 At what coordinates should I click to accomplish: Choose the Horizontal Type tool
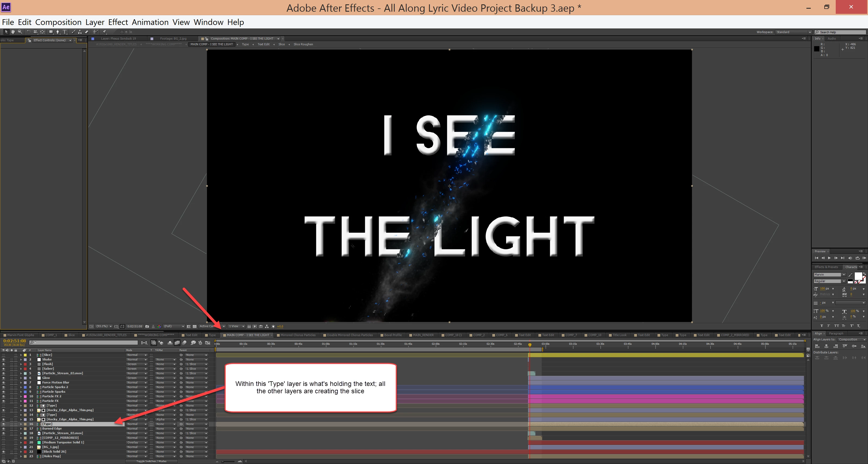click(65, 32)
